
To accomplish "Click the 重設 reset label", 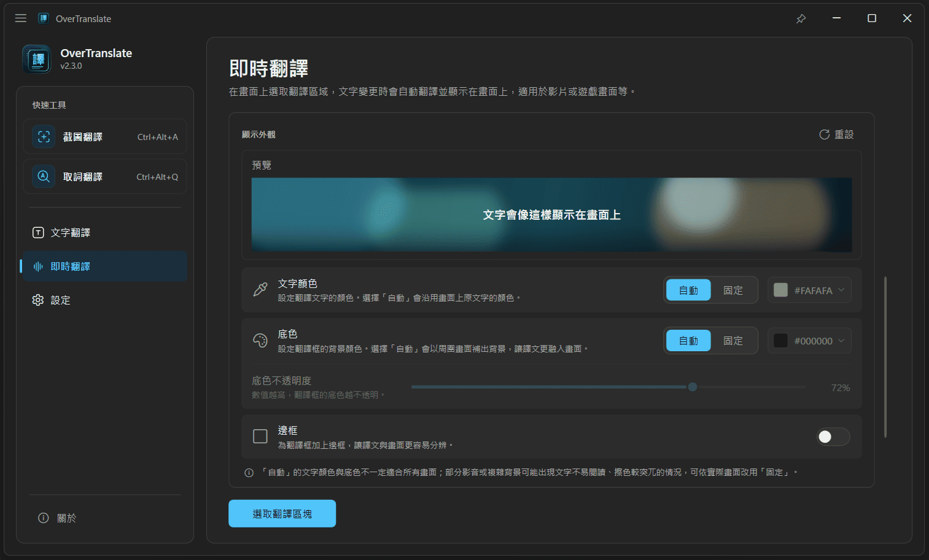I will [x=844, y=134].
